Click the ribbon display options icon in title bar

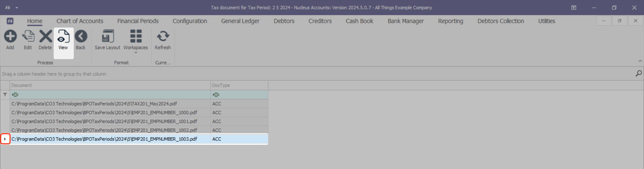tap(574, 7)
